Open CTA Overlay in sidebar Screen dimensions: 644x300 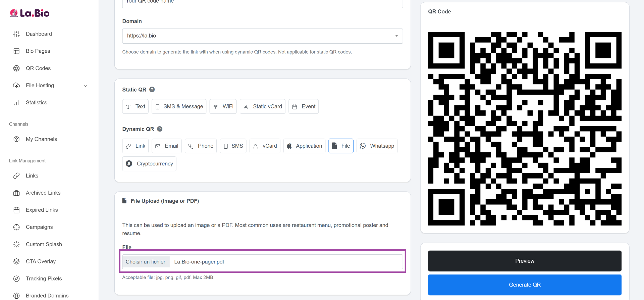pyautogui.click(x=41, y=261)
